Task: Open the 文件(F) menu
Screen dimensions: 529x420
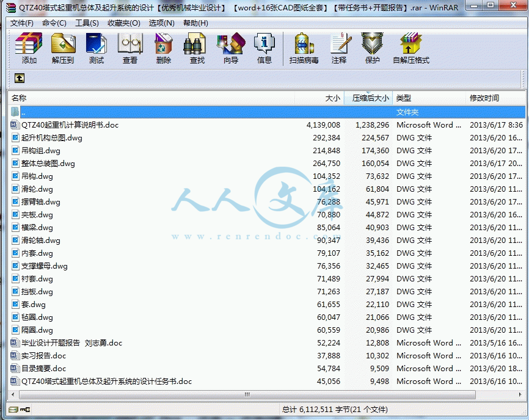Action: pos(22,23)
